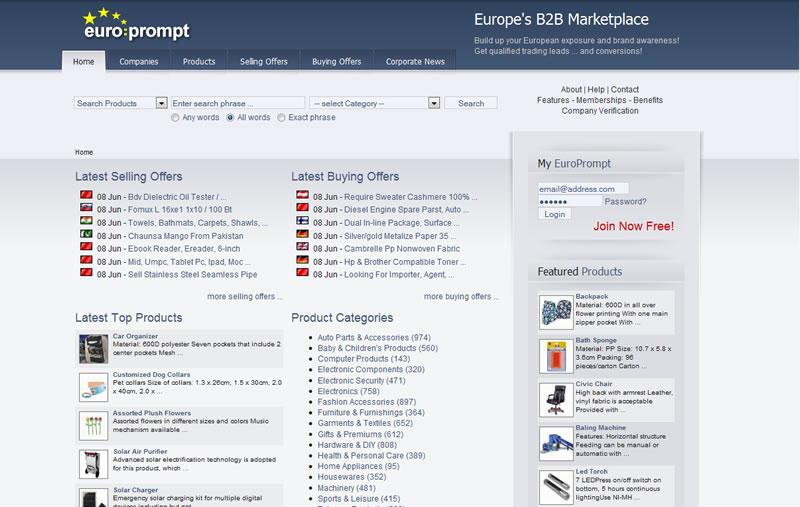
Task: Open the Backpack featured product image
Action: [x=555, y=311]
